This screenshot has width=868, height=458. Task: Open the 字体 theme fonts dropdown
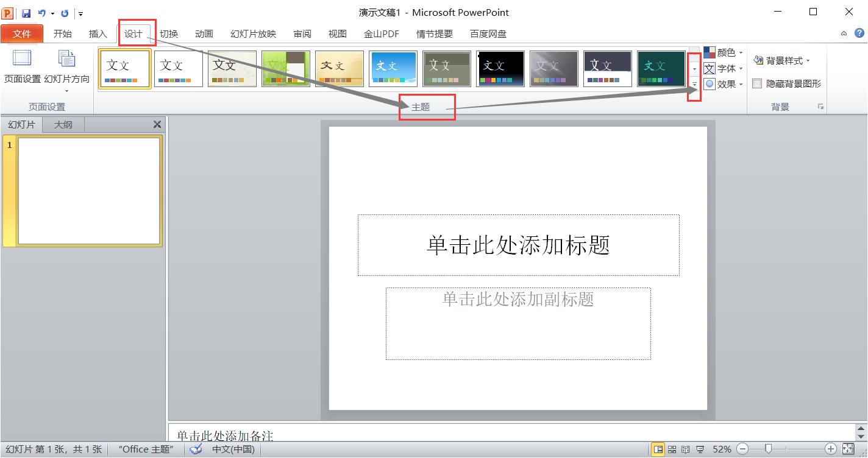[724, 69]
